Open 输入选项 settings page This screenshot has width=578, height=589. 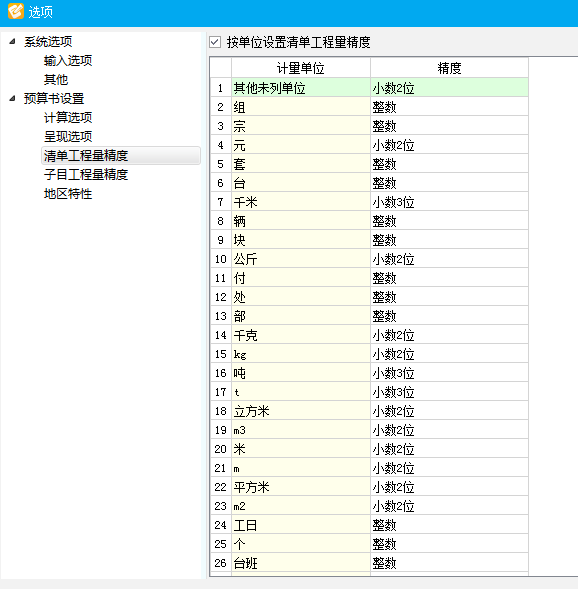68,60
